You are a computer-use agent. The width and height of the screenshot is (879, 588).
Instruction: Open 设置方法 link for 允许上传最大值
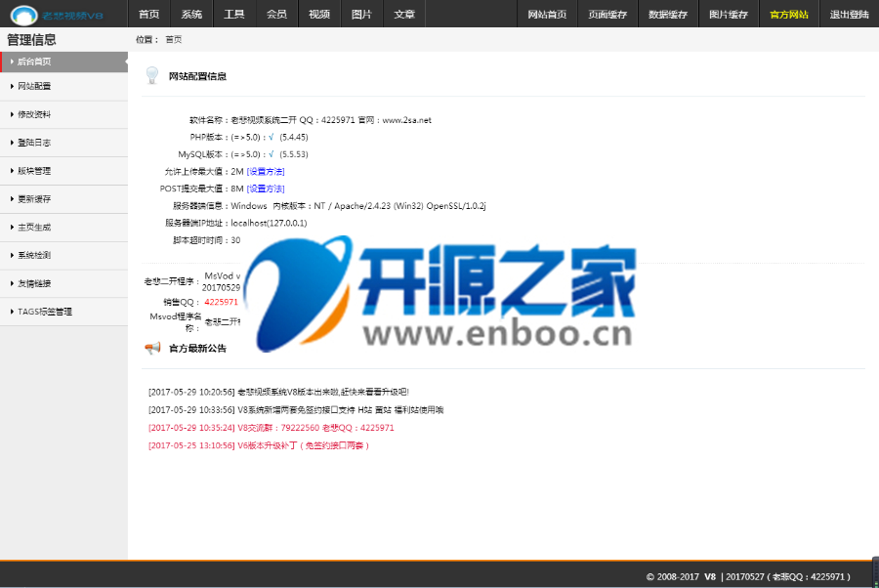pos(266,172)
